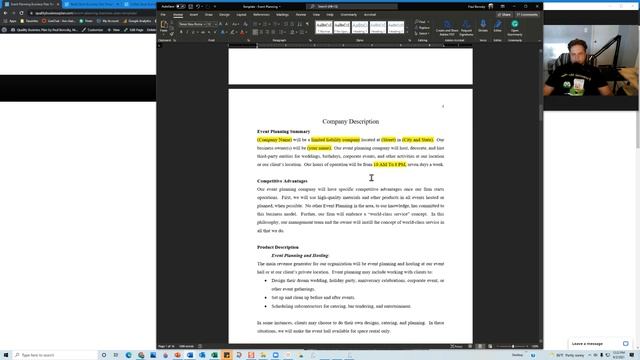Toggle Underline formatting
This screenshot has height=360, width=640.
coord(193,32)
